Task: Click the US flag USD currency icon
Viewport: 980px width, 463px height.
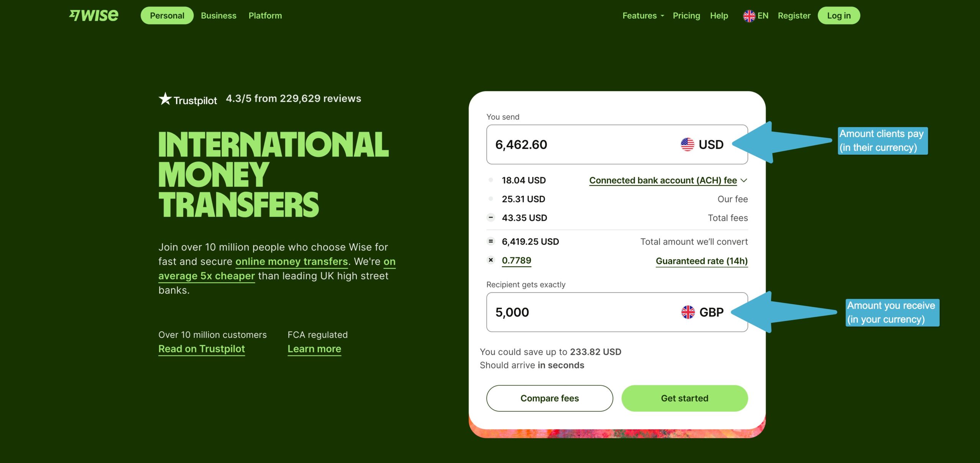Action: click(688, 144)
